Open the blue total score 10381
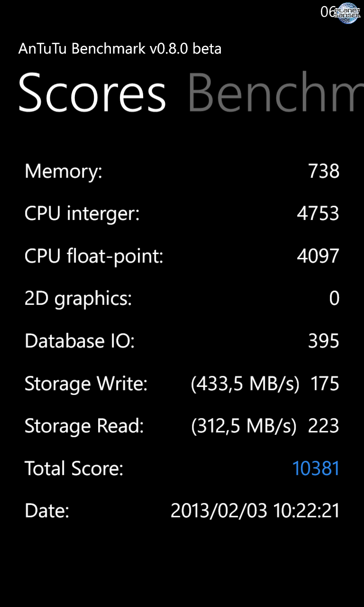The width and height of the screenshot is (364, 607). point(316,469)
